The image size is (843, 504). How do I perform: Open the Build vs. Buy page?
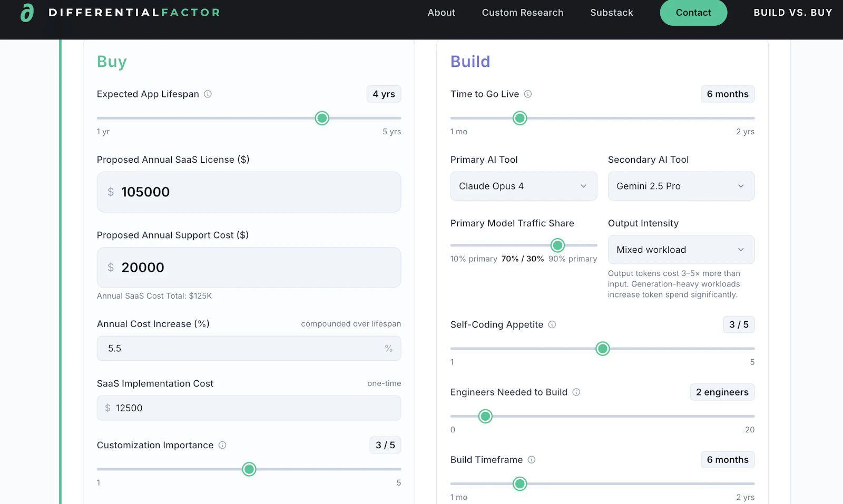click(x=793, y=13)
